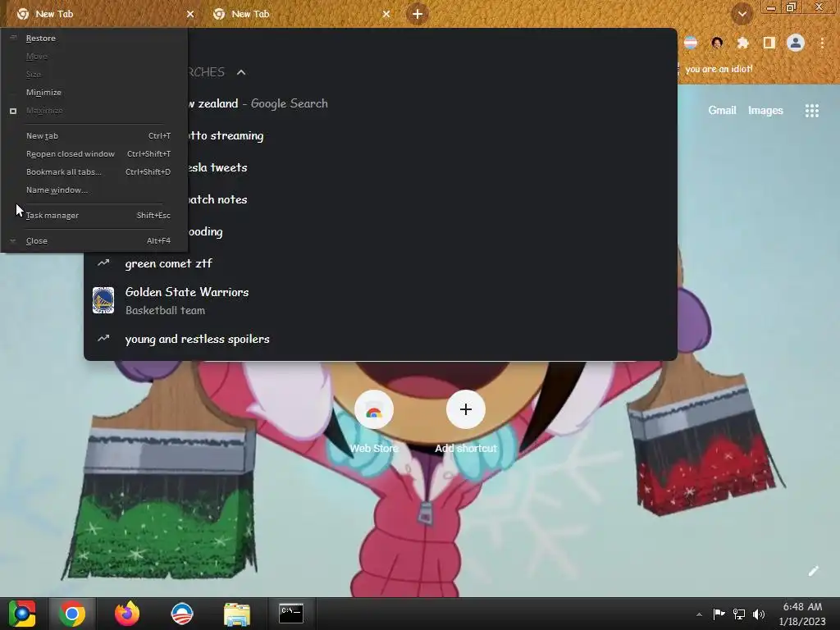Open the Google apps grid
This screenshot has width=840, height=630.
[811, 111]
